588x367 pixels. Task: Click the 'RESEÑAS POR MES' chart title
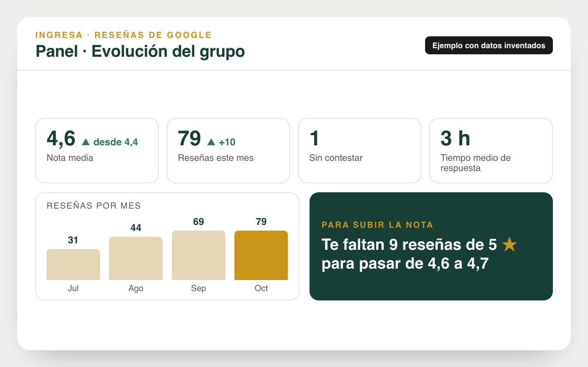(x=94, y=206)
